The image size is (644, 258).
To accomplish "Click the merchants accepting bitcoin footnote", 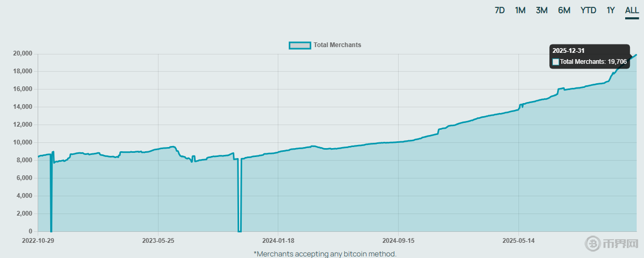I will point(325,254).
